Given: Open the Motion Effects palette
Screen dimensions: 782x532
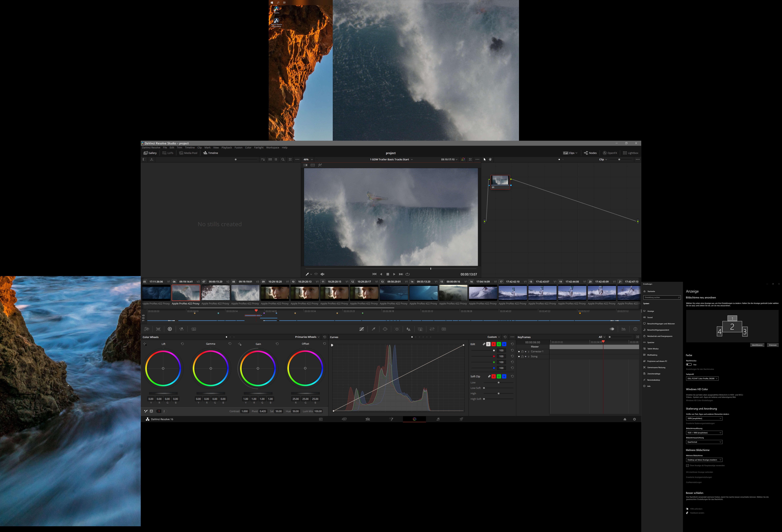Looking at the screenshot, I should [194, 329].
